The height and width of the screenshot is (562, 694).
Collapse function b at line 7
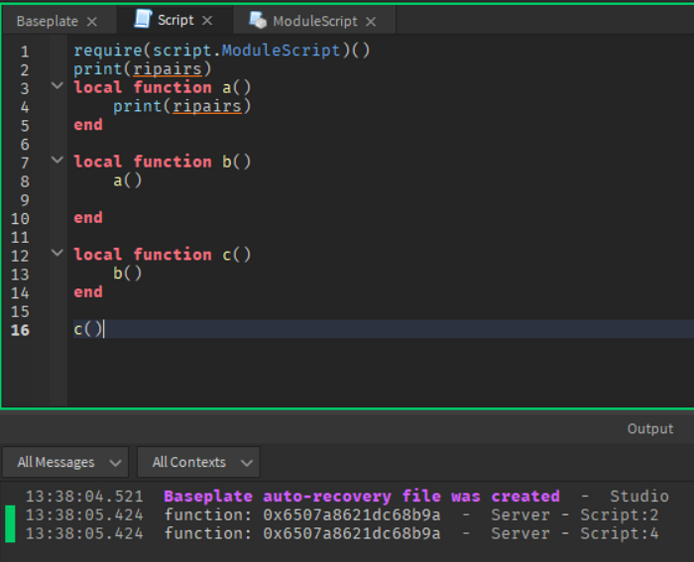[x=57, y=160]
